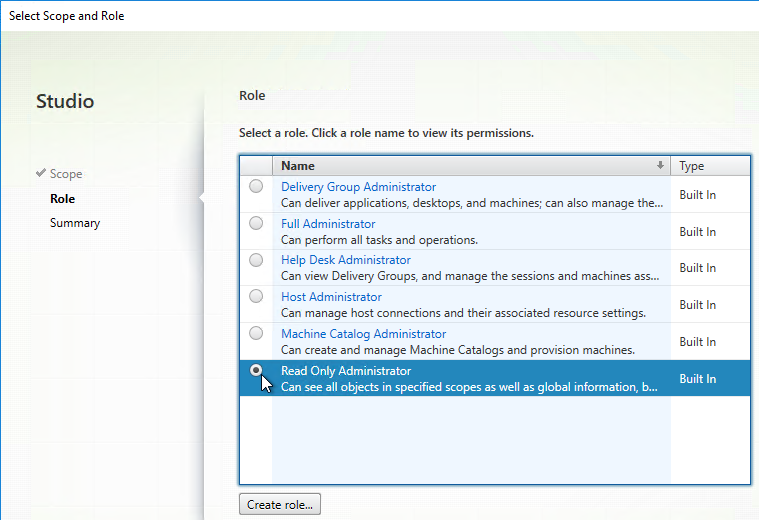Image resolution: width=759 pixels, height=520 pixels.
Task: Open Full Administrator permissions link
Action: [328, 224]
